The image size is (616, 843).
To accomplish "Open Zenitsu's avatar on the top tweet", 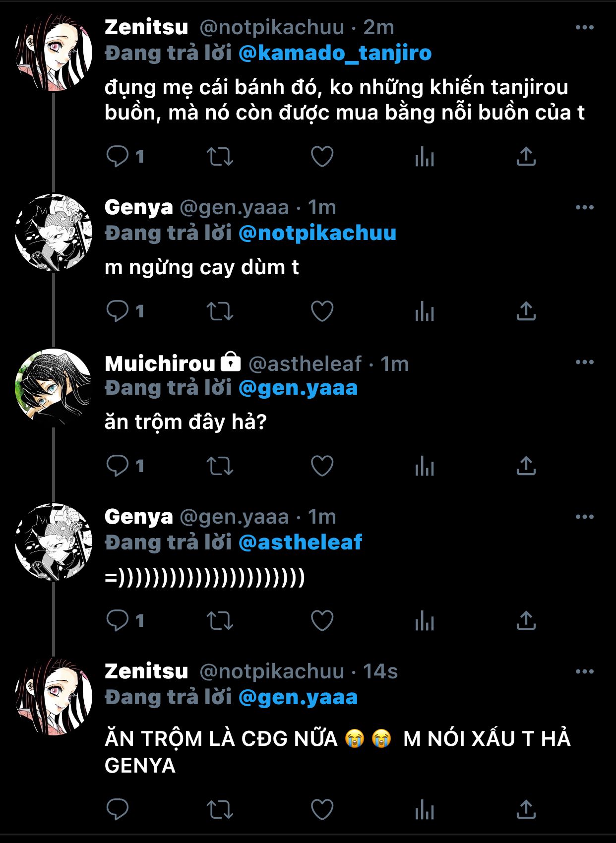I will click(x=54, y=53).
